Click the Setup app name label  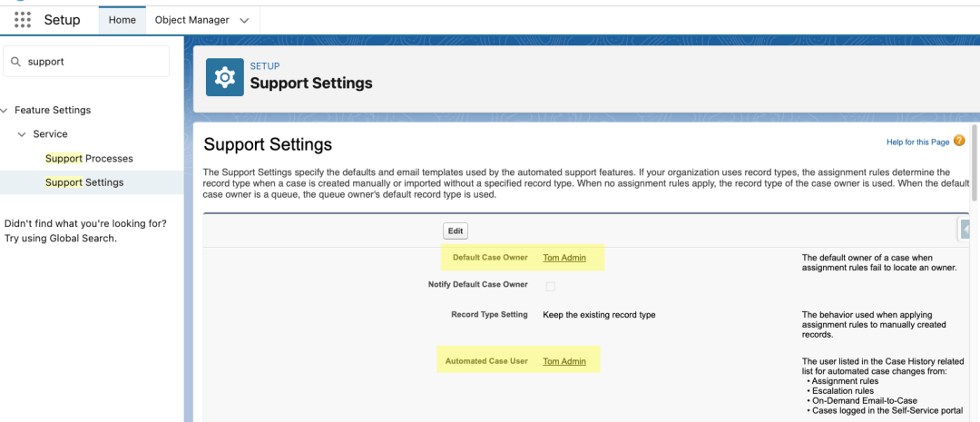63,20
